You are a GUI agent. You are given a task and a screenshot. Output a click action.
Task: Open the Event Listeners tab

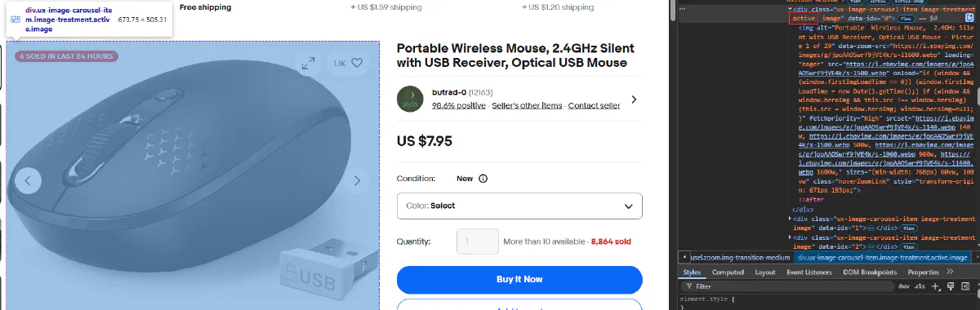click(808, 272)
